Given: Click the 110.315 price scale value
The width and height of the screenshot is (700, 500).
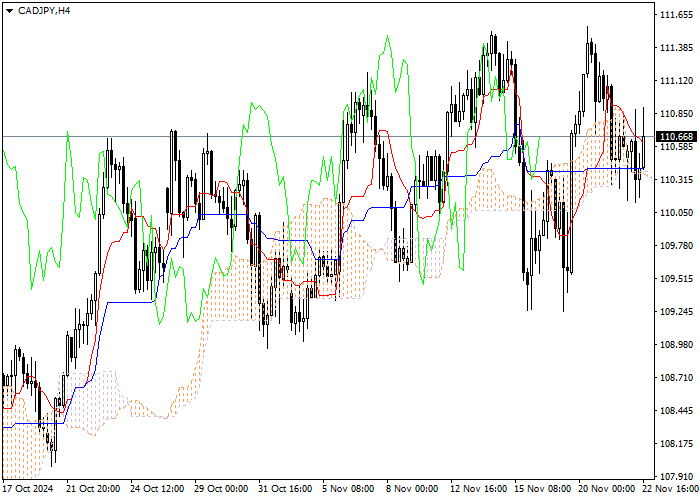Looking at the screenshot, I should click(x=676, y=180).
